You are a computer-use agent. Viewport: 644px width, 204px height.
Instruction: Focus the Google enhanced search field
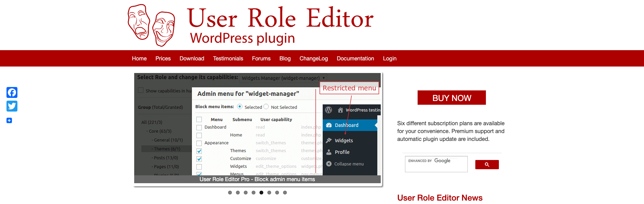point(436,164)
